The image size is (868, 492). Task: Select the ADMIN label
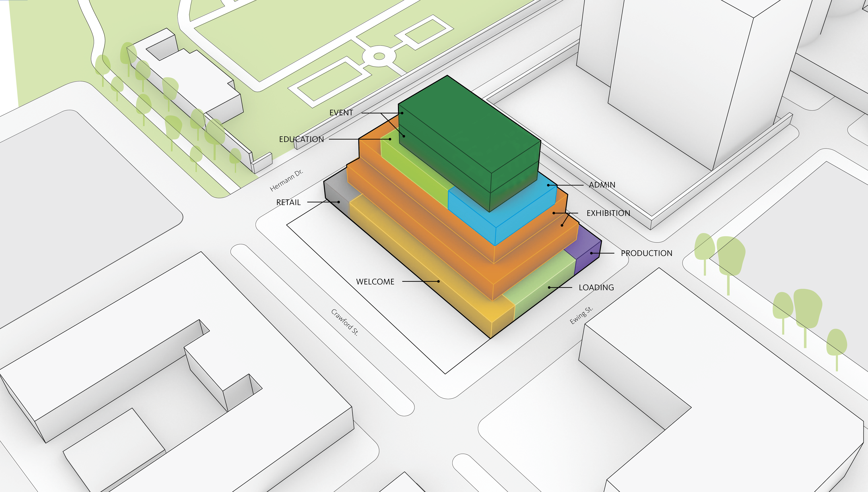(x=602, y=185)
